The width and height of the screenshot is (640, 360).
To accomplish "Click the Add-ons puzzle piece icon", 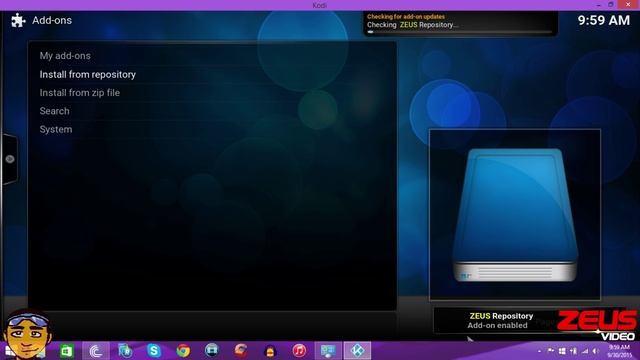I will click(x=18, y=20).
